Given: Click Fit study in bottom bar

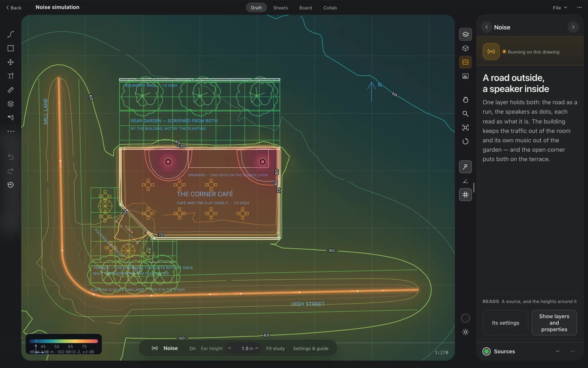Looking at the screenshot, I should 275,348.
